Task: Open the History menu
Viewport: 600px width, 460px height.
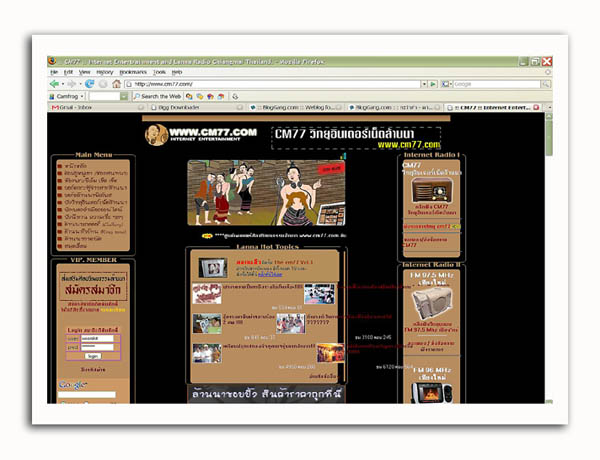Action: tap(104, 72)
